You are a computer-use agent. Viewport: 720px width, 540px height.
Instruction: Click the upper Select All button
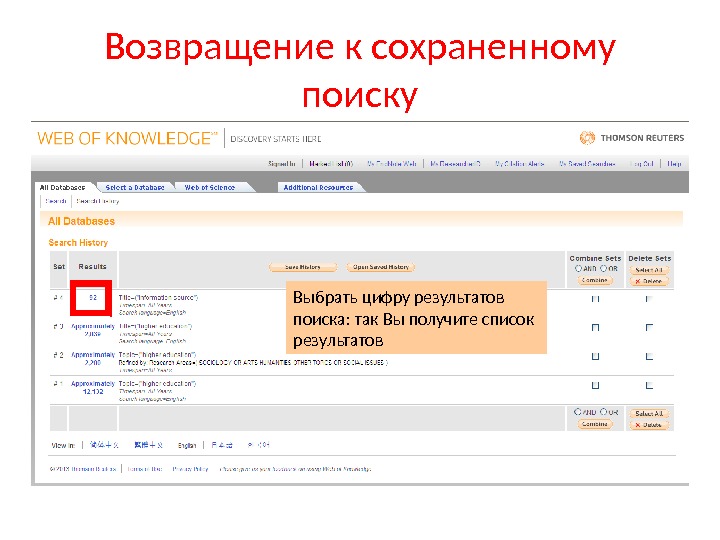649,270
